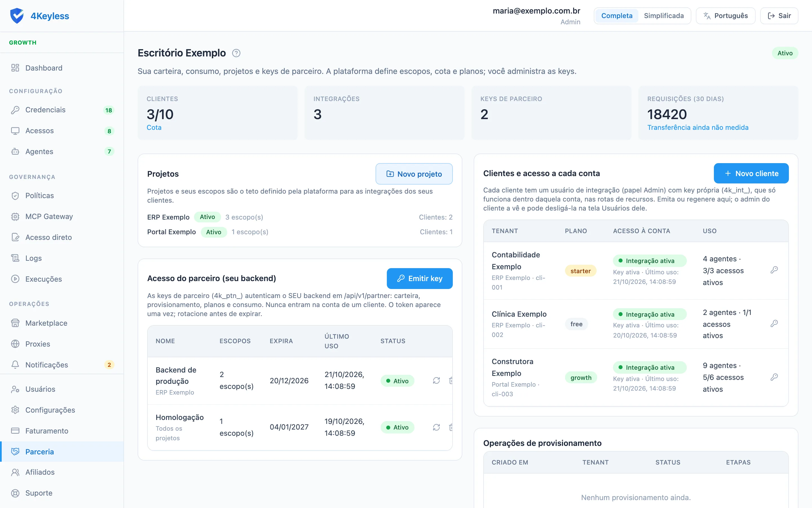Delete the Backend de produção key
The image size is (812, 508).
(x=451, y=380)
